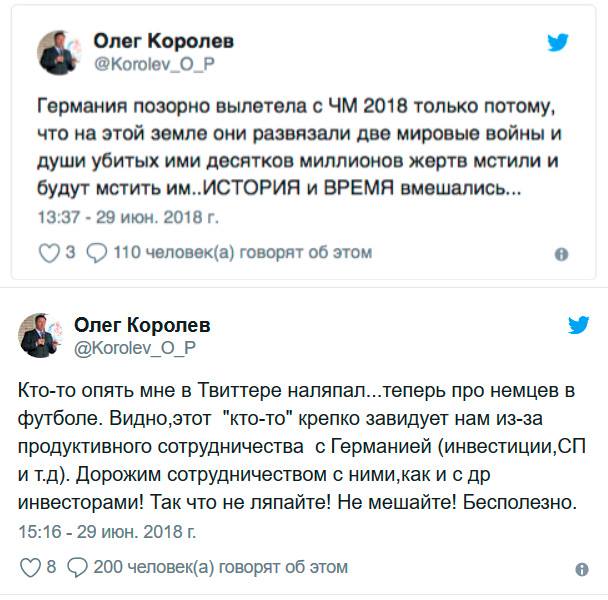Open the second tweet's profile avatar
Viewport: 608px width, 600px height.
click(39, 334)
